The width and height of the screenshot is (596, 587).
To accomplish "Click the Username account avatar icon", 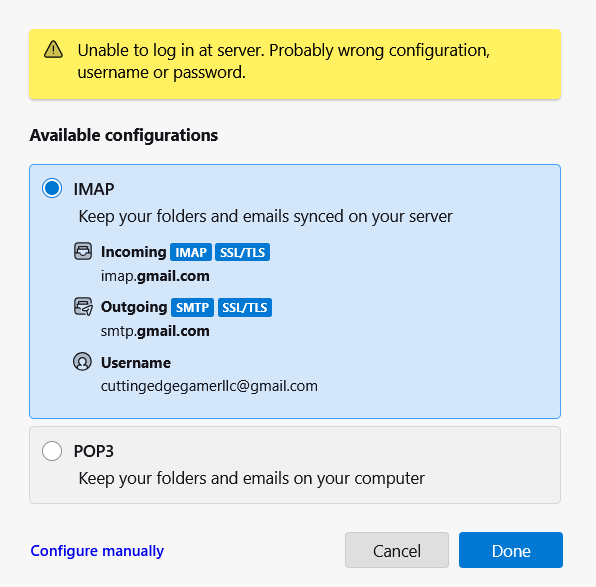I will (x=82, y=362).
